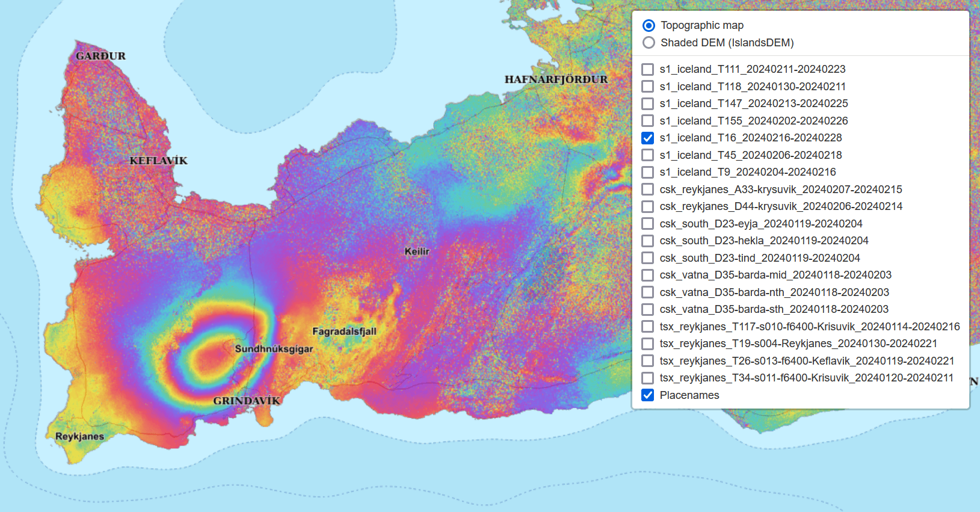Hide the Placenames overlay
This screenshot has height=512, width=980.
click(647, 395)
